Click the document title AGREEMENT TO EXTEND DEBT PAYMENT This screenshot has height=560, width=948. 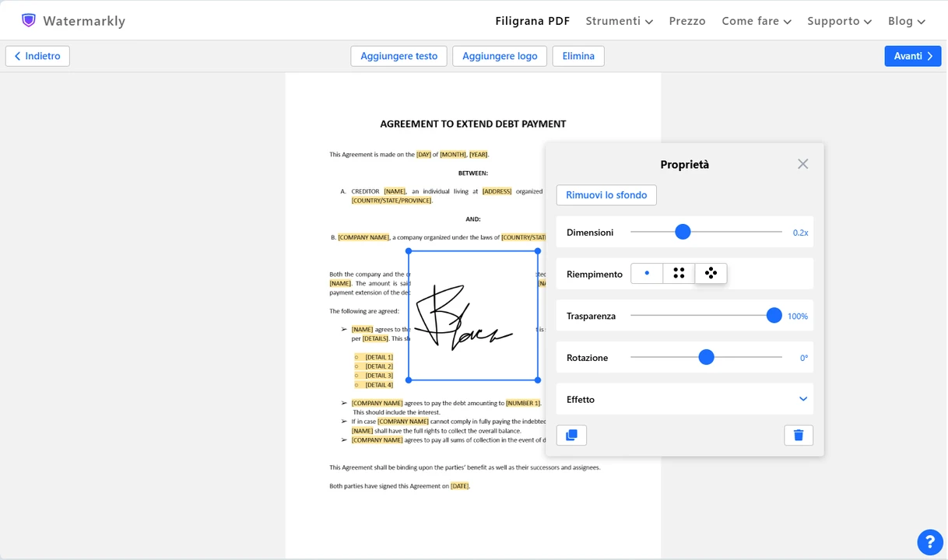(472, 124)
